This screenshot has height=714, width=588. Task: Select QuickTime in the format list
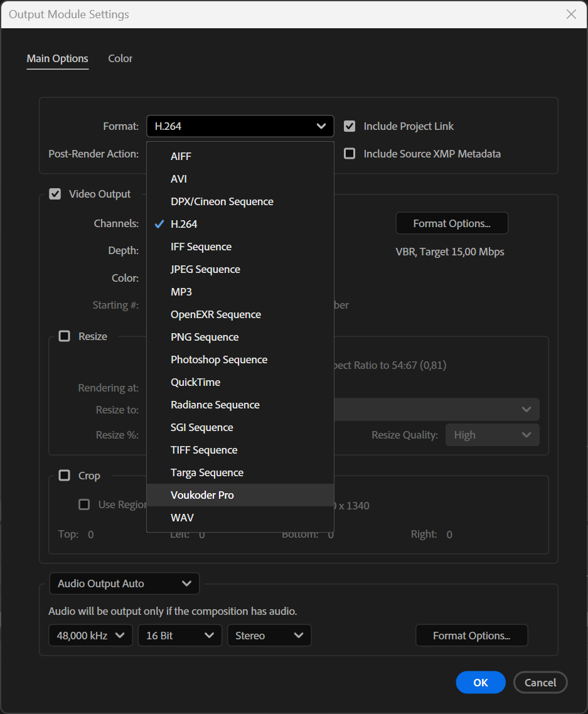point(195,382)
